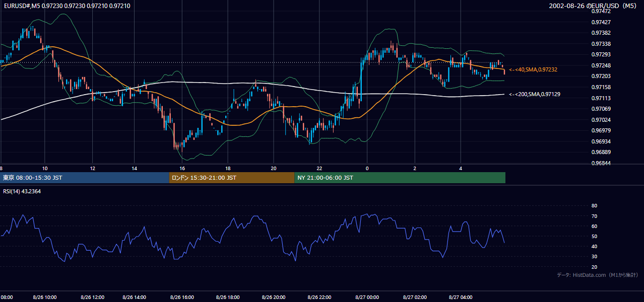Click price level 0.97293 on the axis

(601, 54)
